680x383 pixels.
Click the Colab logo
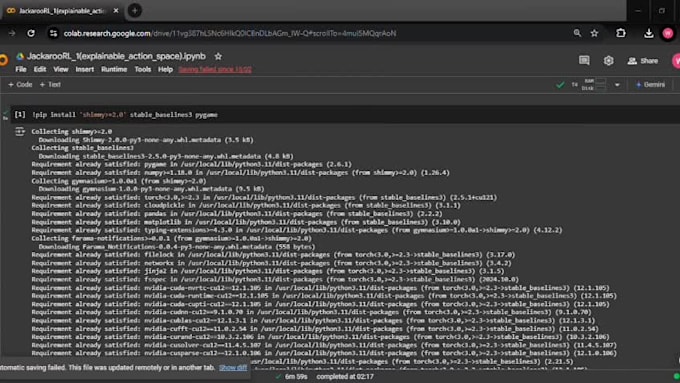tap(3, 60)
